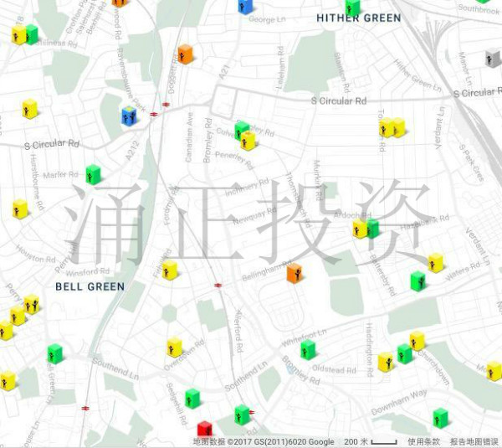
Task: Open the yellow marker near Waters Rd
Action: point(436,263)
